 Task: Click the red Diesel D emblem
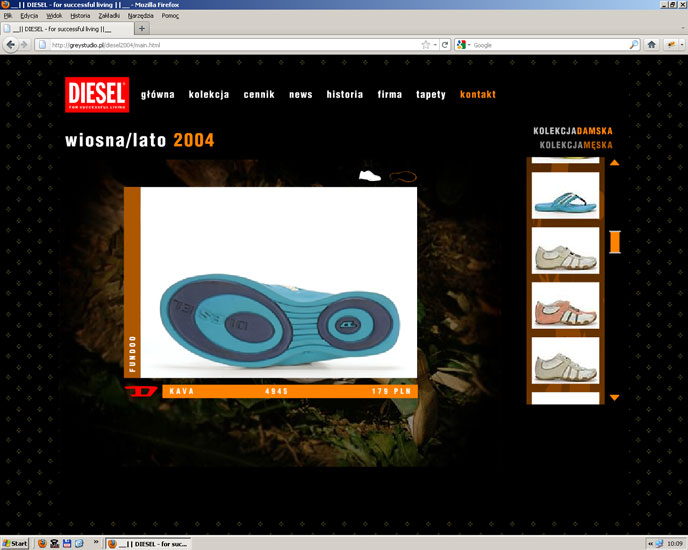click(141, 391)
